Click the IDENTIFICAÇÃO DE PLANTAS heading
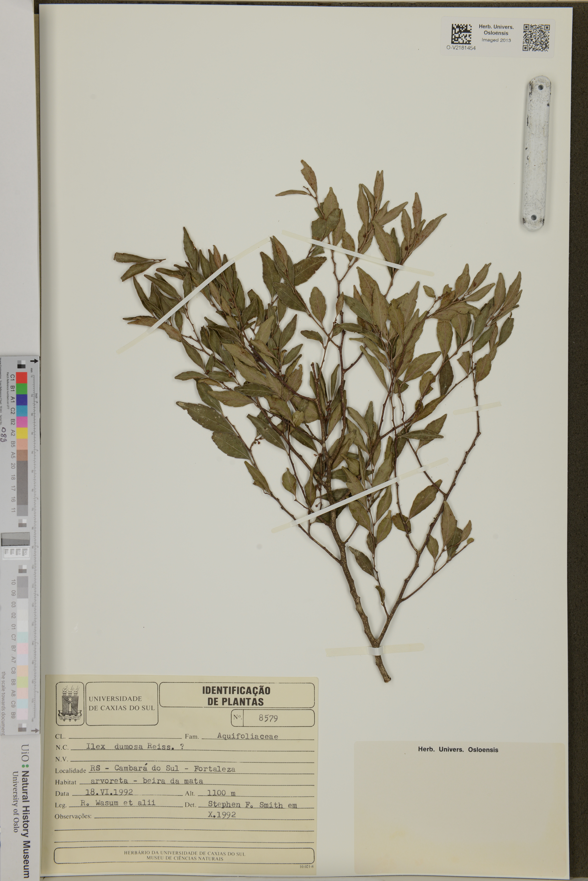The height and width of the screenshot is (881, 588). pyautogui.click(x=236, y=696)
